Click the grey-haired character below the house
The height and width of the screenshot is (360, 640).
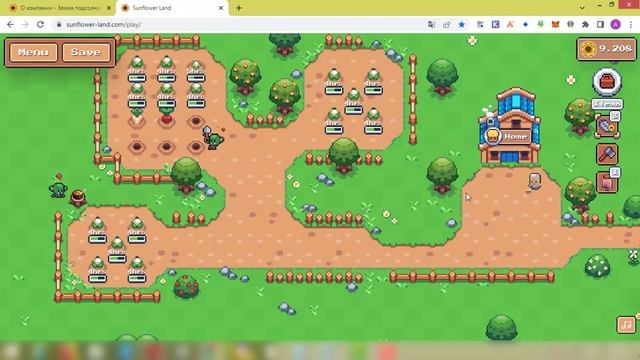coord(534,182)
